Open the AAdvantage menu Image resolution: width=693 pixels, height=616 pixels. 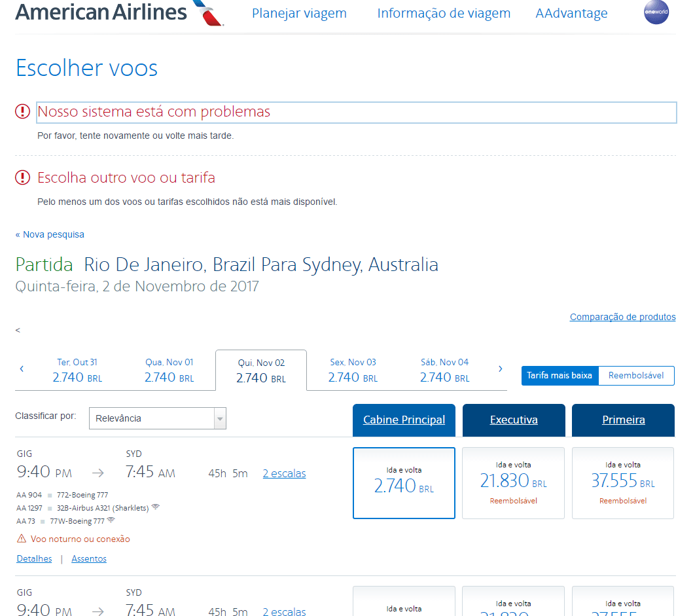(x=571, y=13)
